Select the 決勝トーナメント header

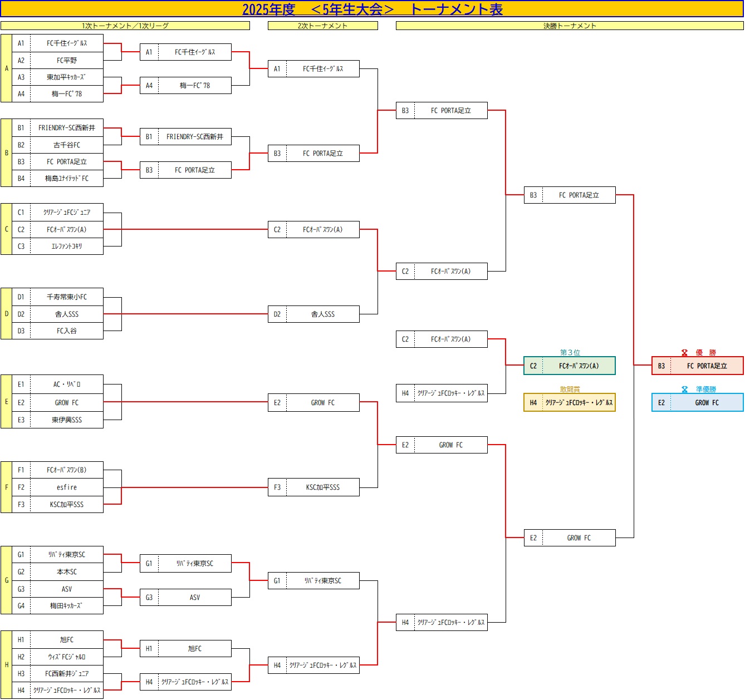pos(569,26)
